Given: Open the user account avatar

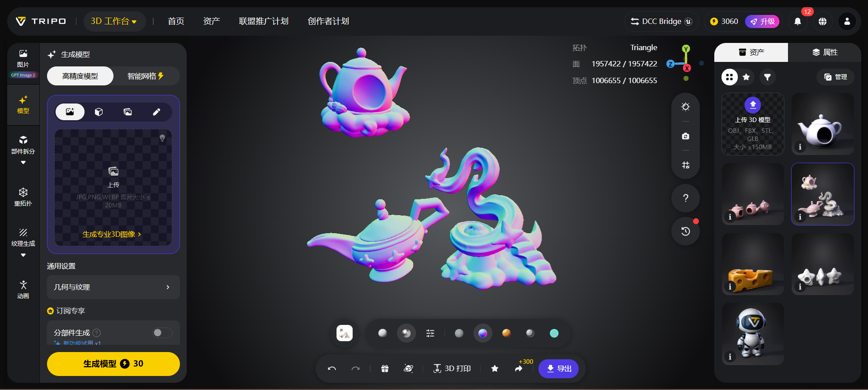Looking at the screenshot, I should [x=847, y=21].
